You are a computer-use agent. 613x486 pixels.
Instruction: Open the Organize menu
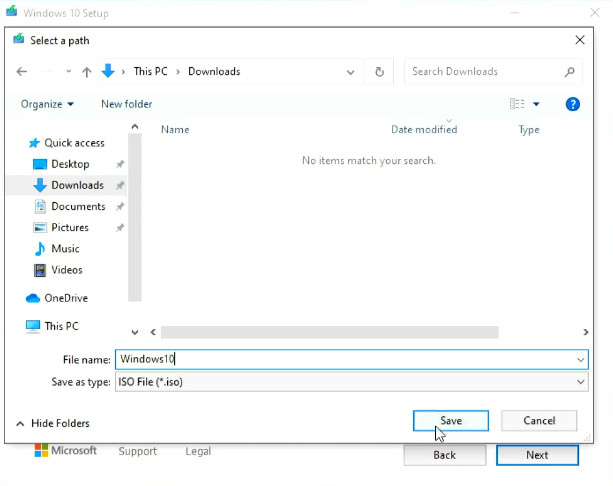click(47, 104)
